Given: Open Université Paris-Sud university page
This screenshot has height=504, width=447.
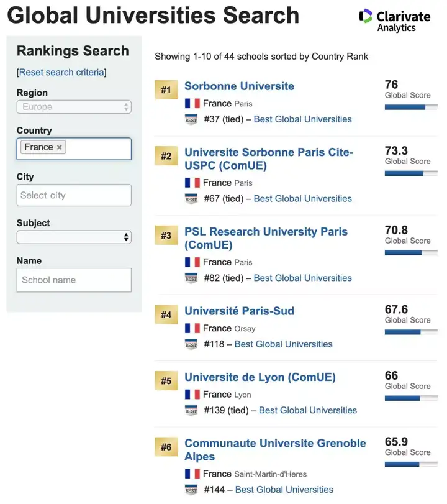Looking at the screenshot, I should pyautogui.click(x=239, y=311).
